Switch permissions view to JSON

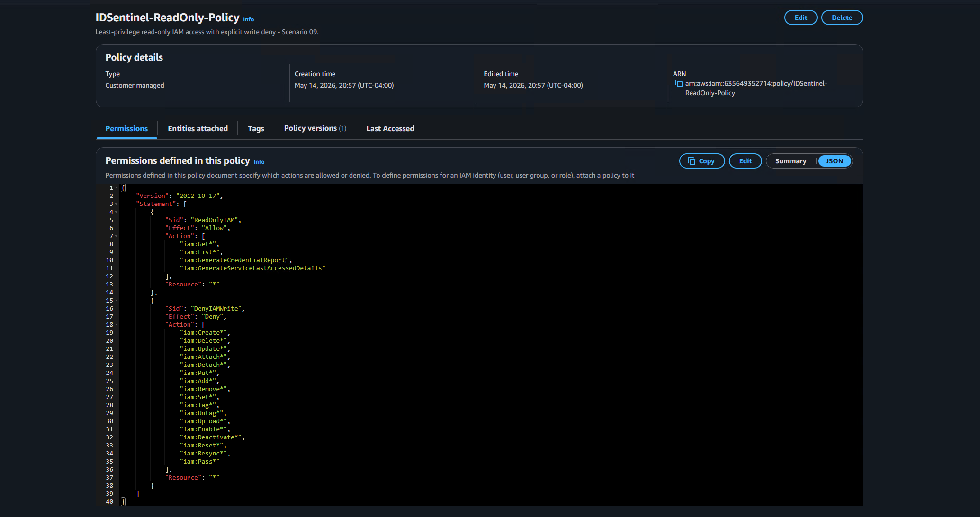[x=834, y=161]
